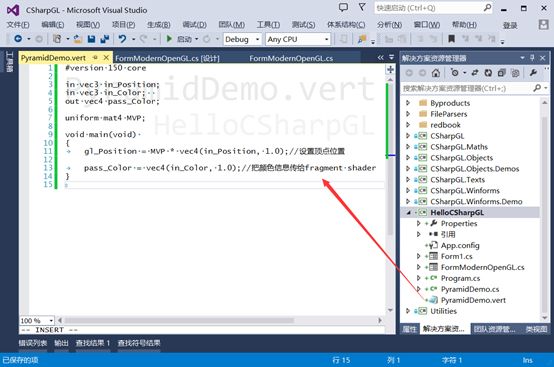The height and width of the screenshot is (367, 554).
Task: Open the 输出 output panel tab
Action: point(61,343)
